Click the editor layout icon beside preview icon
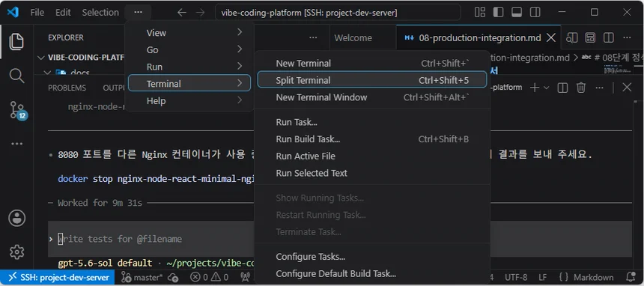This screenshot has width=644, height=286. (x=590, y=37)
